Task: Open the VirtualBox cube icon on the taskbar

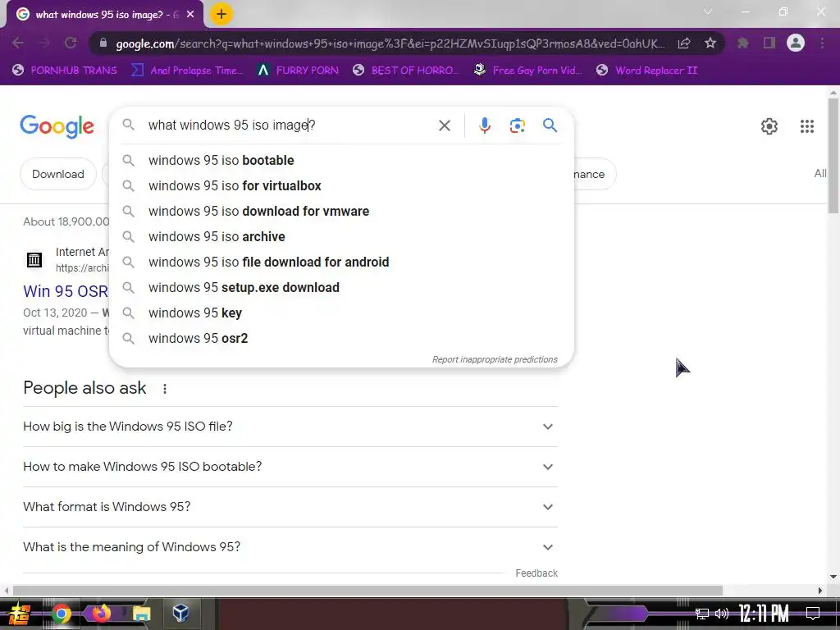Action: point(180,614)
